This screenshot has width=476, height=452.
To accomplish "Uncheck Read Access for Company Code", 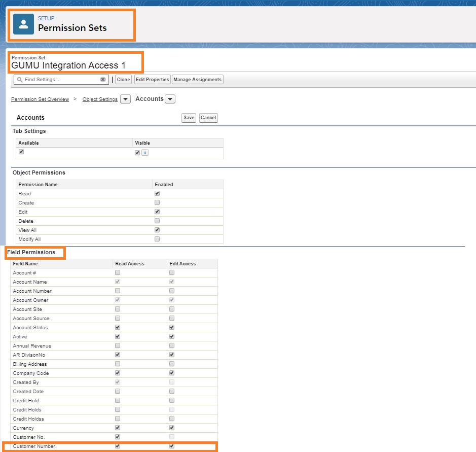I will (118, 373).
